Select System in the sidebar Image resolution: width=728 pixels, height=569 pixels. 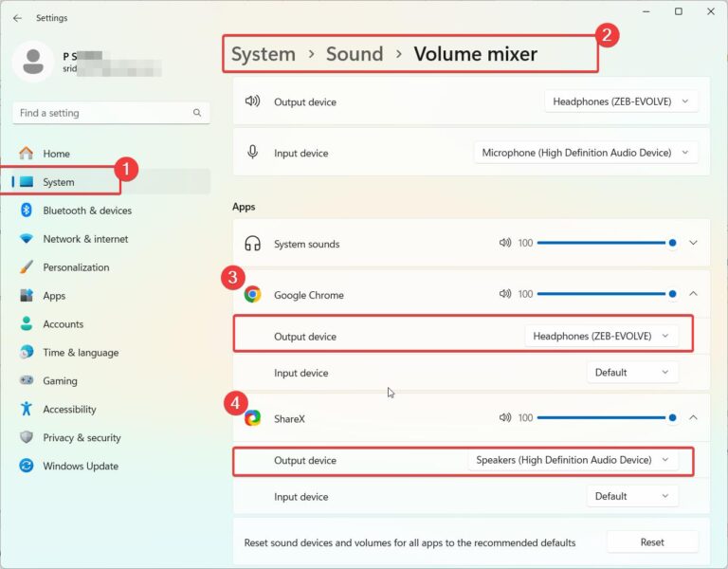point(112,182)
